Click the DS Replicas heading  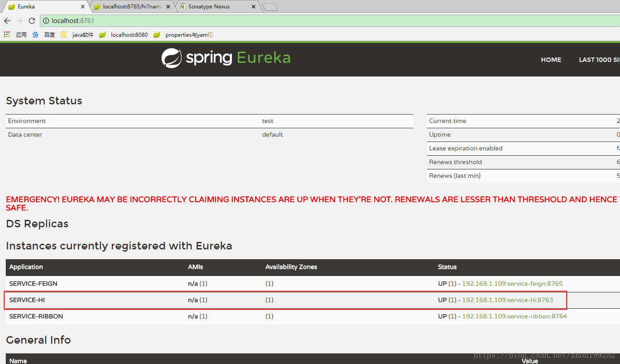point(37,224)
